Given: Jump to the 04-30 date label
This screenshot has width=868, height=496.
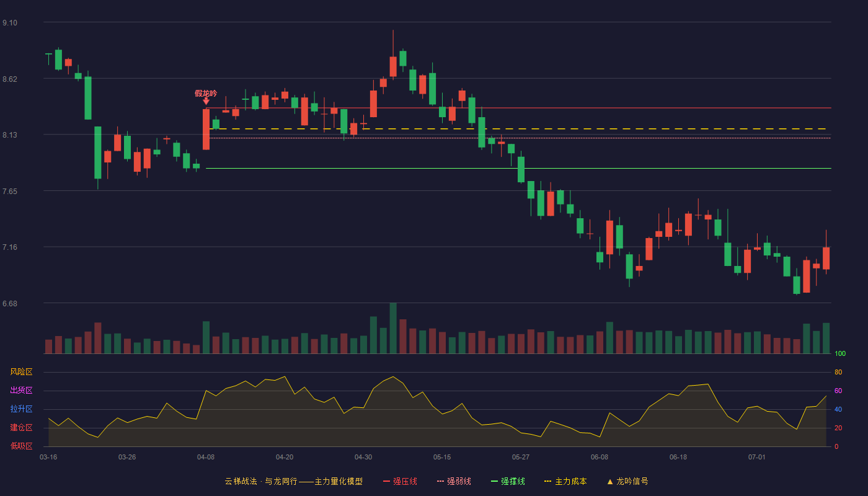Looking at the screenshot, I should 363,457.
